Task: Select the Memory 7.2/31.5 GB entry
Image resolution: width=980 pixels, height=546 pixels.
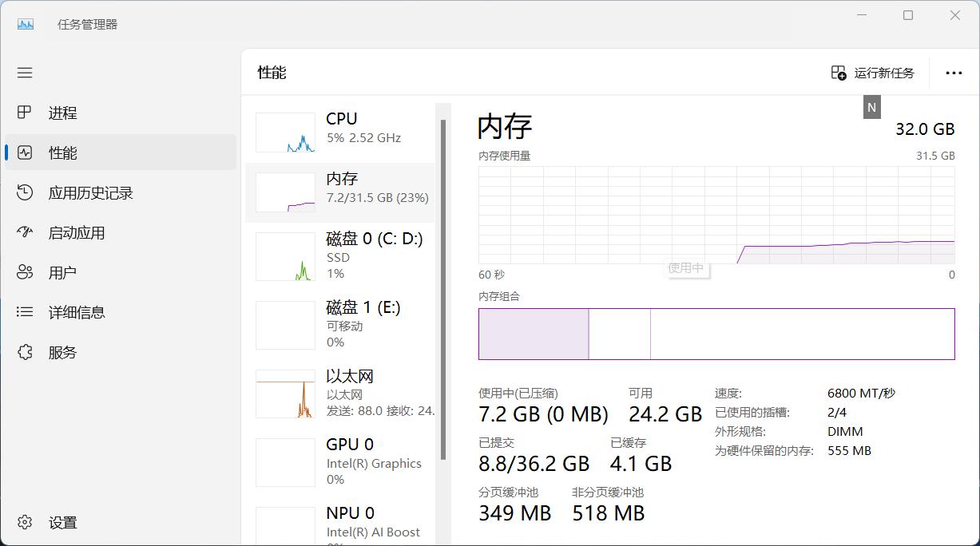Action: point(376,188)
